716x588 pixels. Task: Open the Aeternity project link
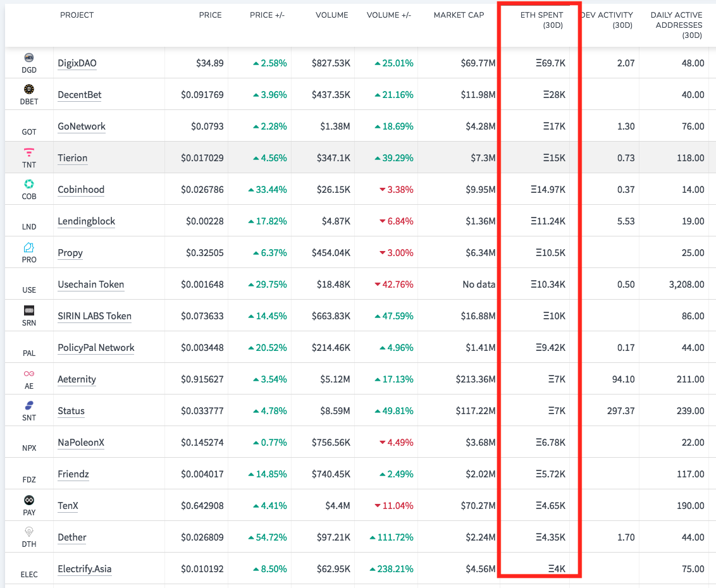tap(77, 379)
